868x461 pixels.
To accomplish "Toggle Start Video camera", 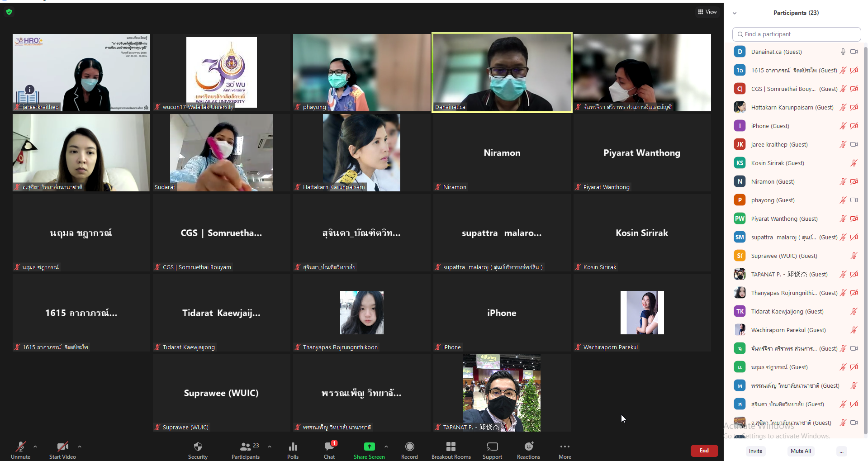I will 62,447.
